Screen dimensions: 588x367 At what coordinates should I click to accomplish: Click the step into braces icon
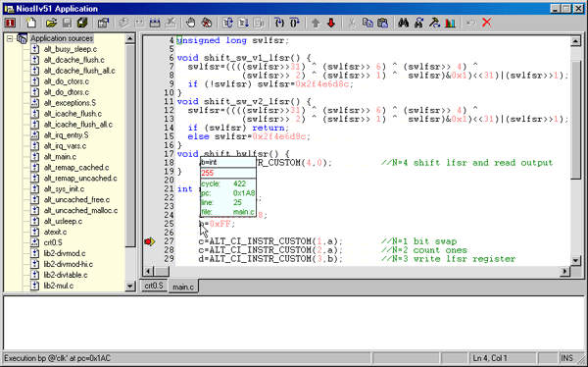pyautogui.click(x=279, y=23)
